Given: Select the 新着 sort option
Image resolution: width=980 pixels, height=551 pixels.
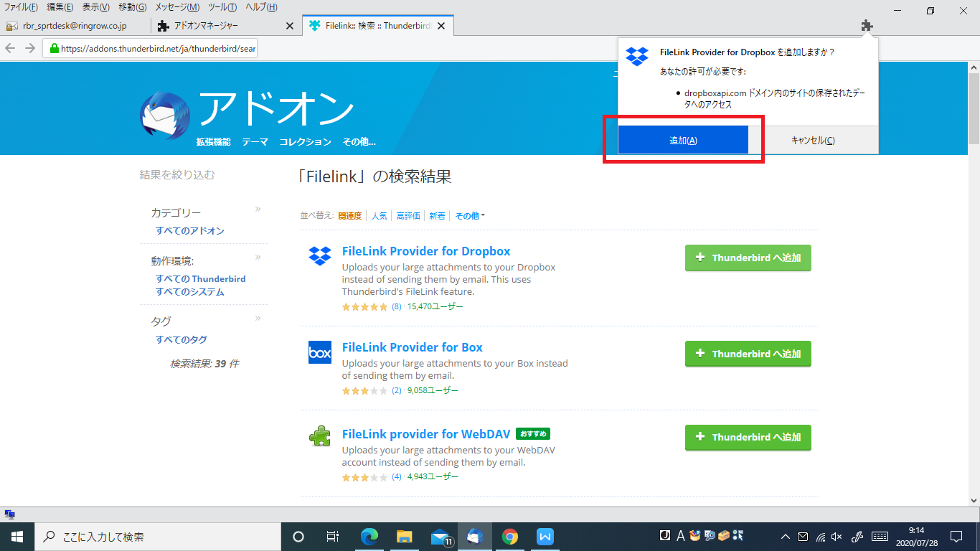Looking at the screenshot, I should (x=437, y=215).
